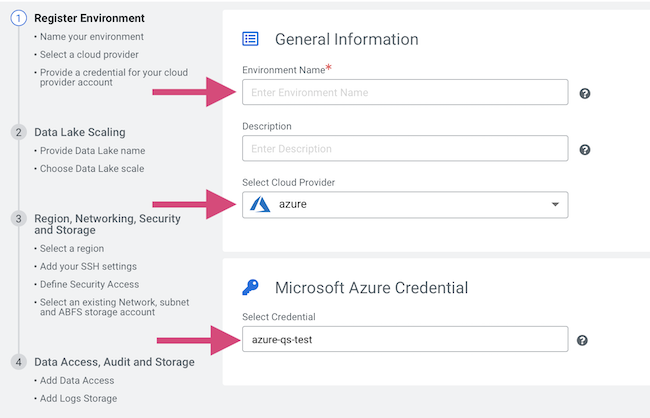
Task: Click the step 1 circle icon
Action: (17, 18)
